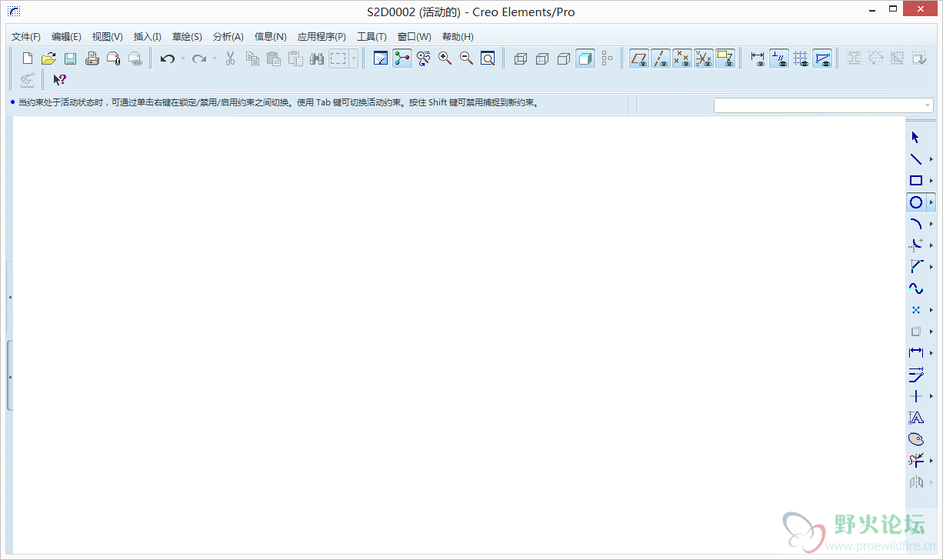
Task: Open the 分析(A) menu
Action: coord(228,36)
